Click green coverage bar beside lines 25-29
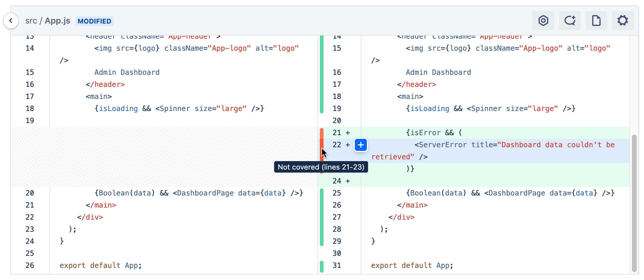Viewport: 644px width, 280px height. (x=322, y=217)
